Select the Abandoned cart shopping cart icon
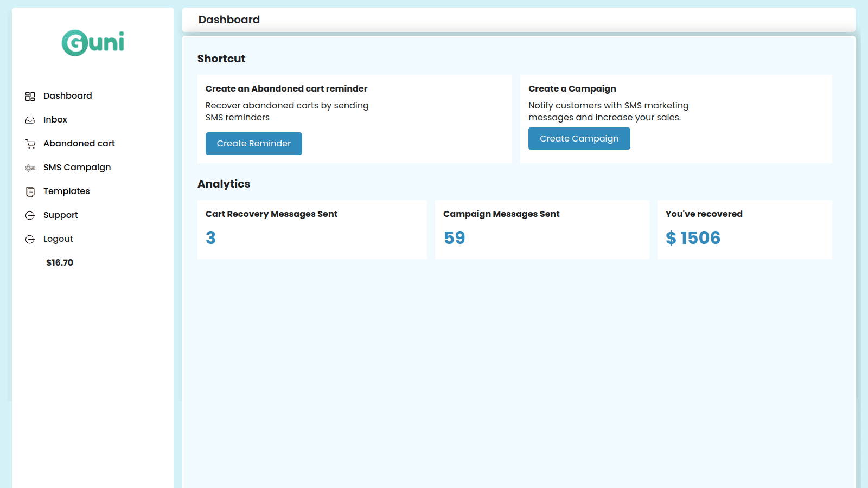 30,144
